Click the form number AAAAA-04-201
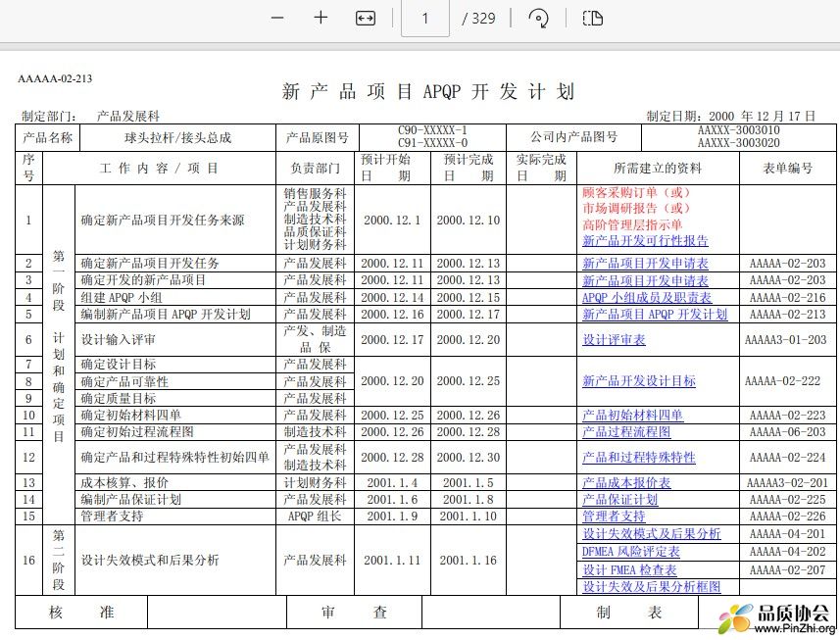 coord(787,533)
